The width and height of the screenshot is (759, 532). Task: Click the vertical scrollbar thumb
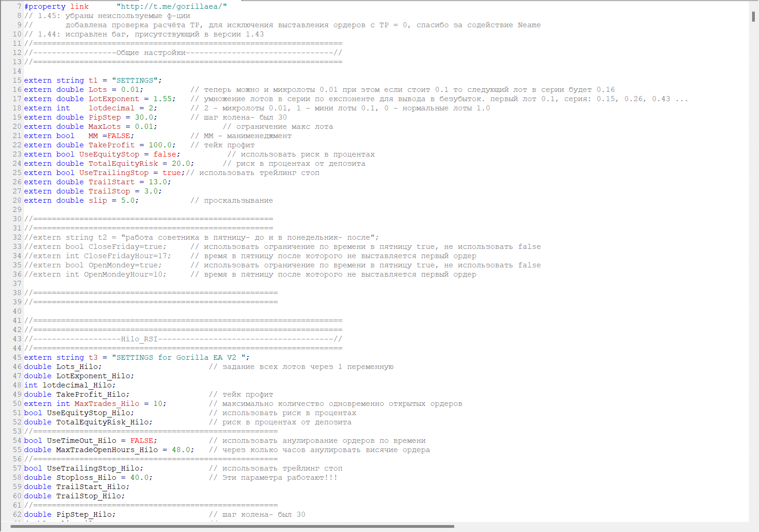pyautogui.click(x=753, y=16)
